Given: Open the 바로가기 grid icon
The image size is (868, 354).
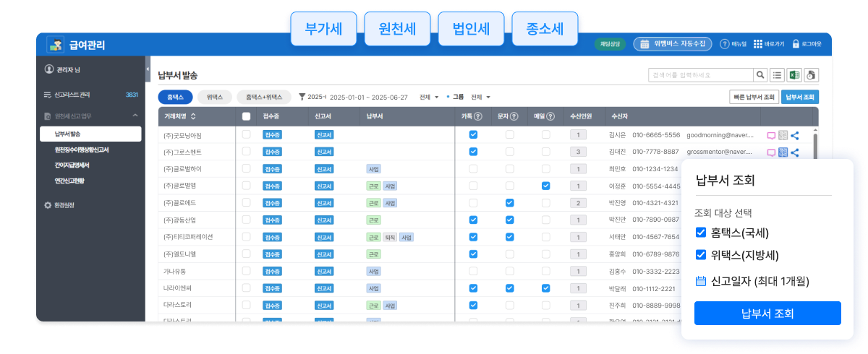Looking at the screenshot, I should click(758, 44).
